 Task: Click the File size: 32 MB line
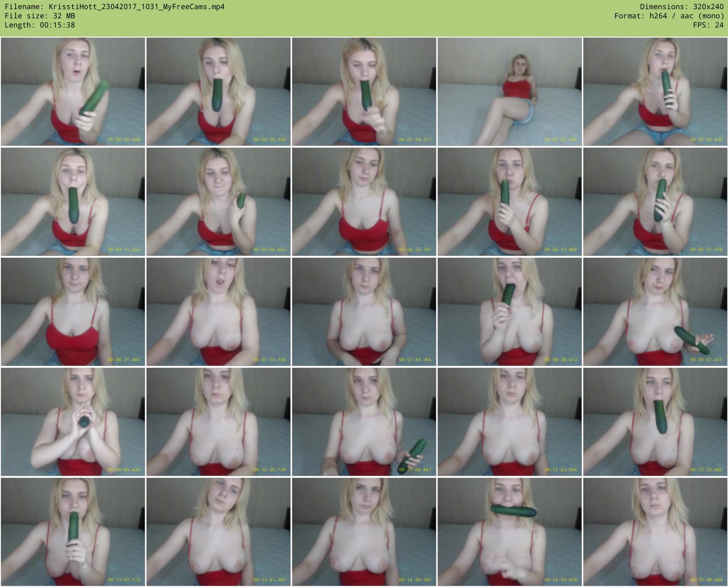[40, 16]
